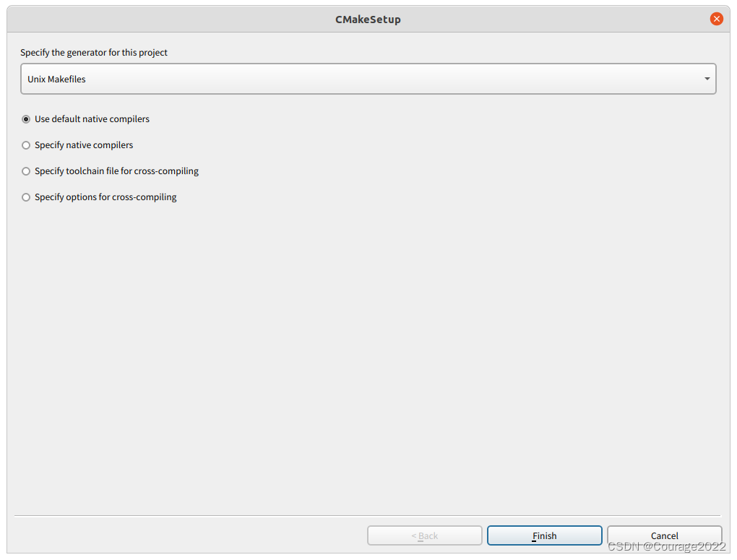Click the Finish button
737x560 pixels.
[544, 535]
